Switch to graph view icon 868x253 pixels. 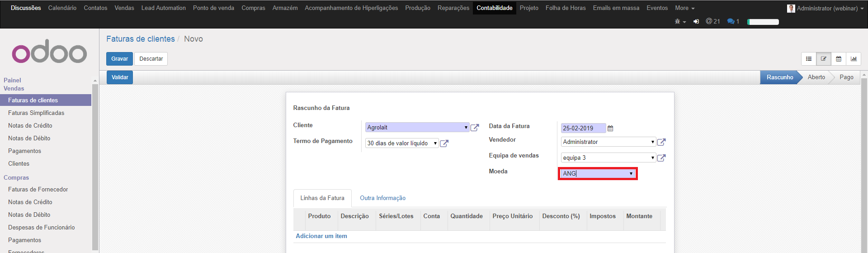click(854, 59)
